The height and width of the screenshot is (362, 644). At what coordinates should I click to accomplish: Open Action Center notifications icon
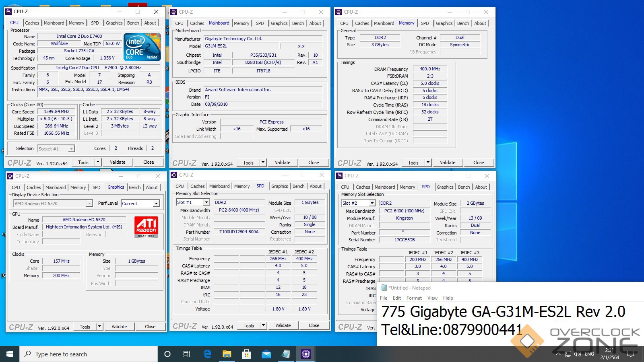coord(631,354)
